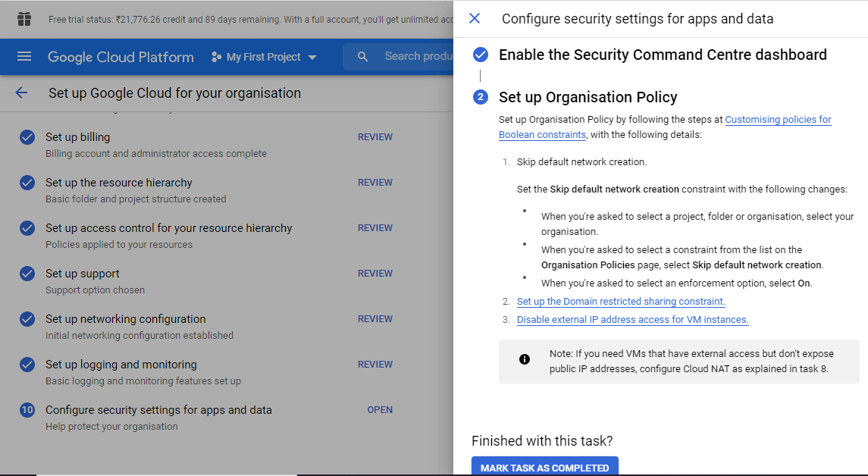The image size is (868, 476).
Task: Click 'Policies applied to your resources' subtitle
Action: pyautogui.click(x=119, y=244)
